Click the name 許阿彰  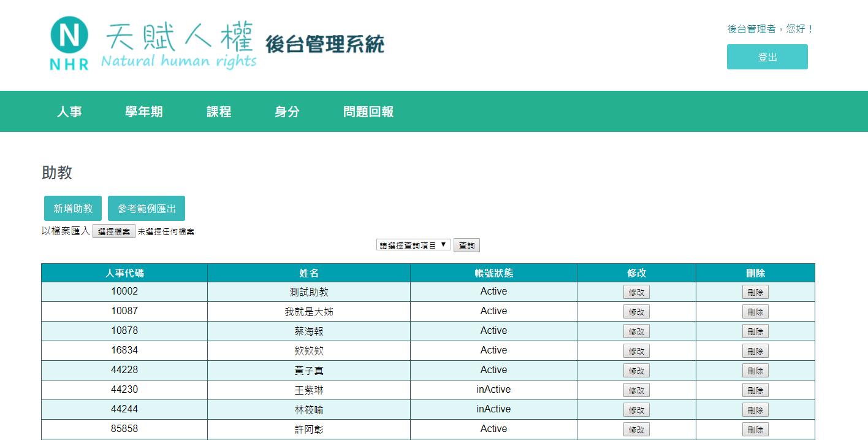click(x=309, y=430)
